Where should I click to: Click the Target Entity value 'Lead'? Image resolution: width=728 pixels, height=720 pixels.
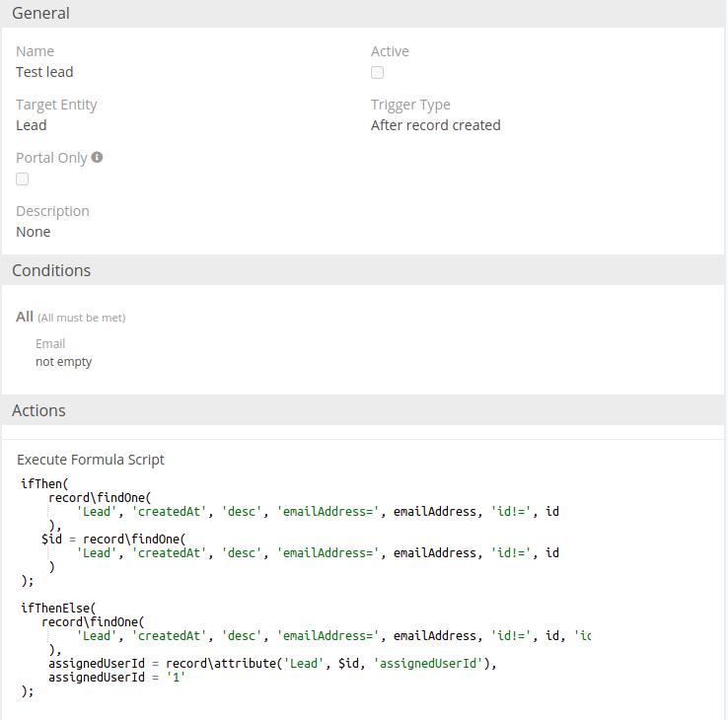pos(32,125)
